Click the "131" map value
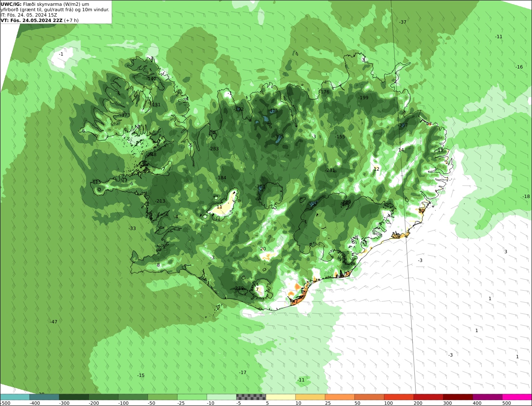 pyautogui.click(x=156, y=105)
